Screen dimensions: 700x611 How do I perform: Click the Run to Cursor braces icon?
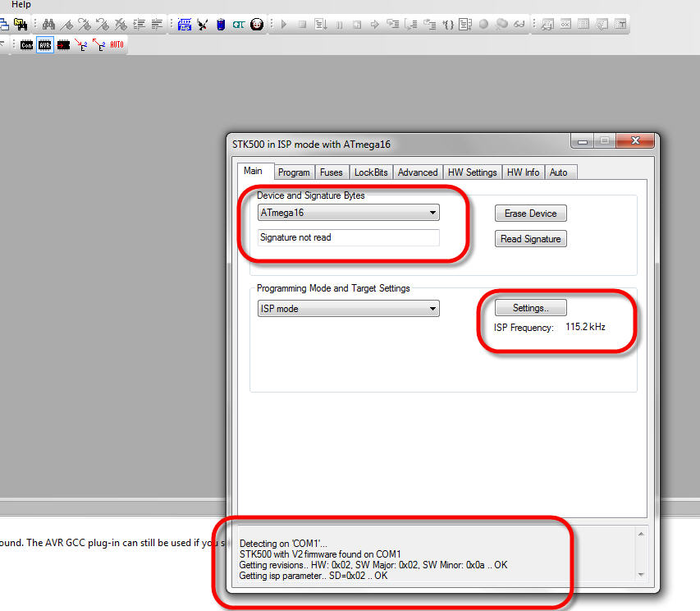point(448,24)
